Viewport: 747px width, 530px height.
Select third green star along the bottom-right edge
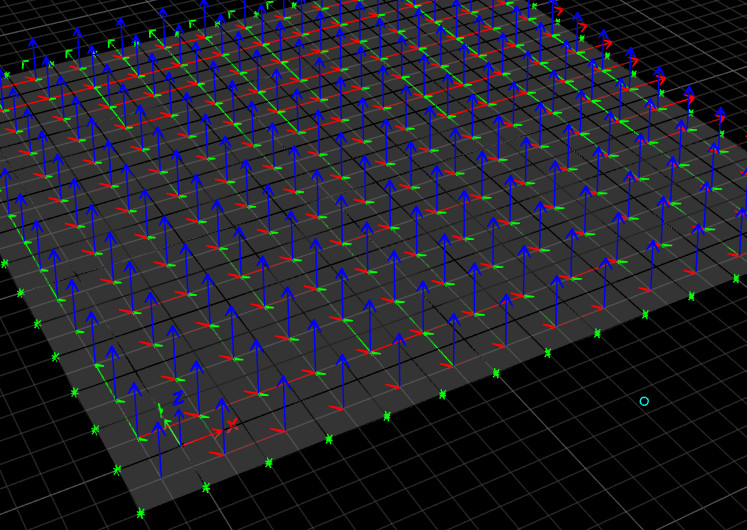pos(328,439)
